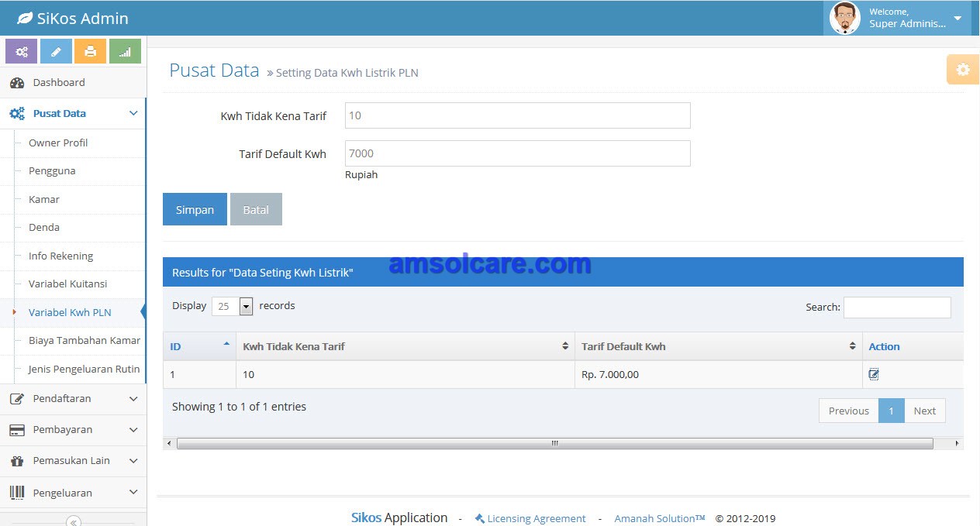Open the Amanah Solution link

click(x=660, y=519)
